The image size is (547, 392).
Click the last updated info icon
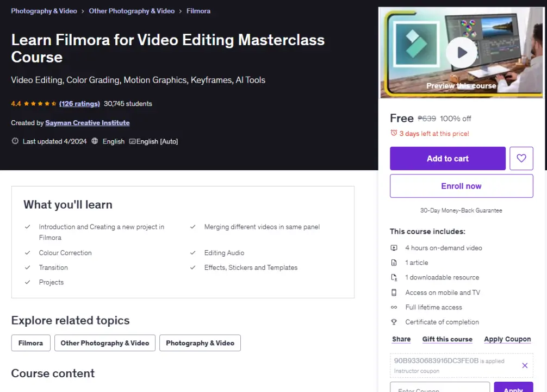[15, 141]
